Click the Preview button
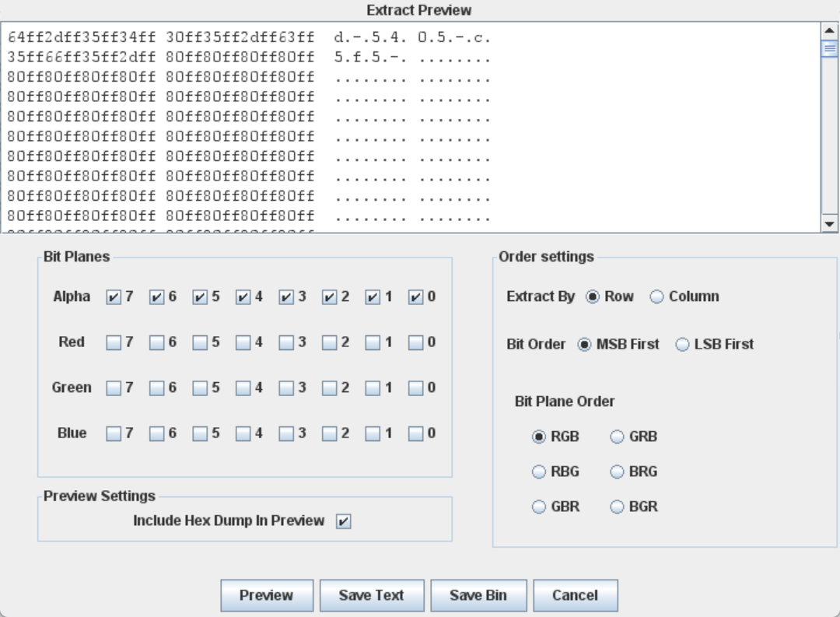The height and width of the screenshot is (617, 840). pyautogui.click(x=267, y=596)
